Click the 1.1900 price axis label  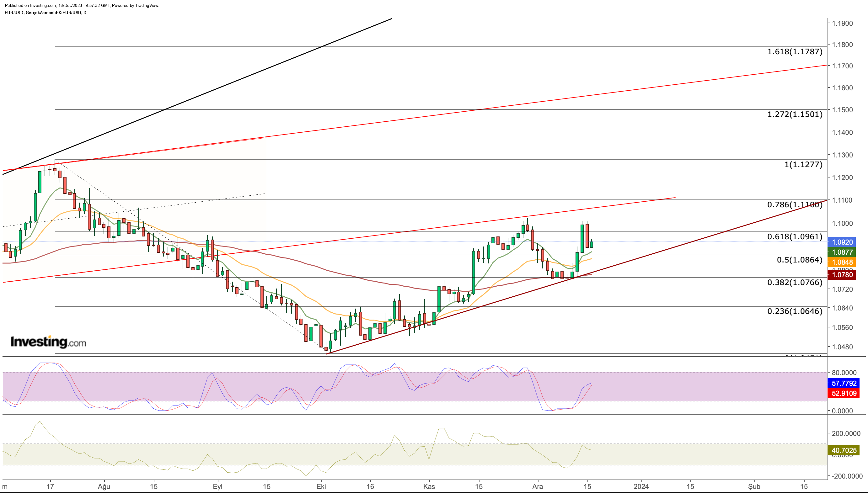[x=842, y=23]
